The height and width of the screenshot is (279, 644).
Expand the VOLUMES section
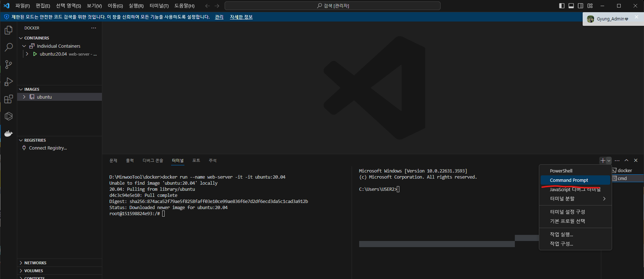21,271
